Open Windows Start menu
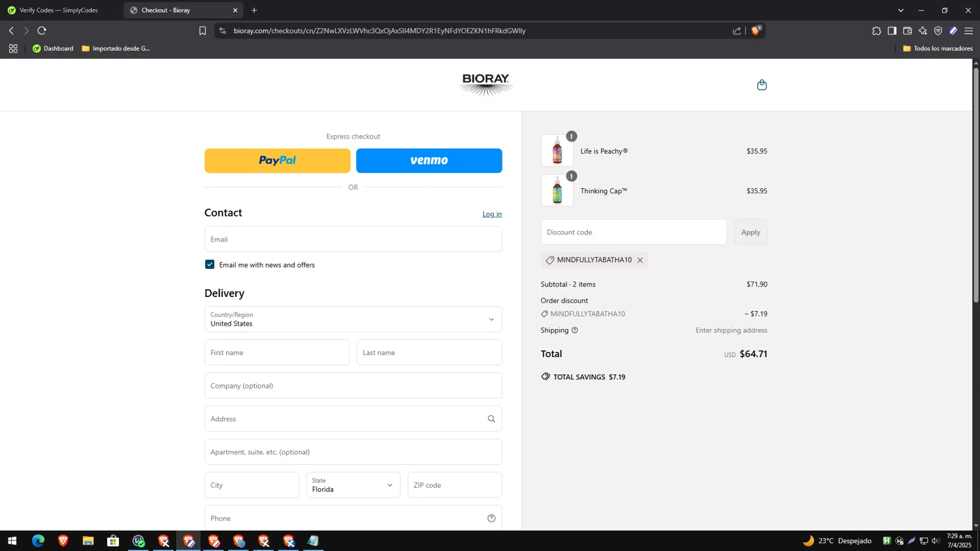 (12, 541)
